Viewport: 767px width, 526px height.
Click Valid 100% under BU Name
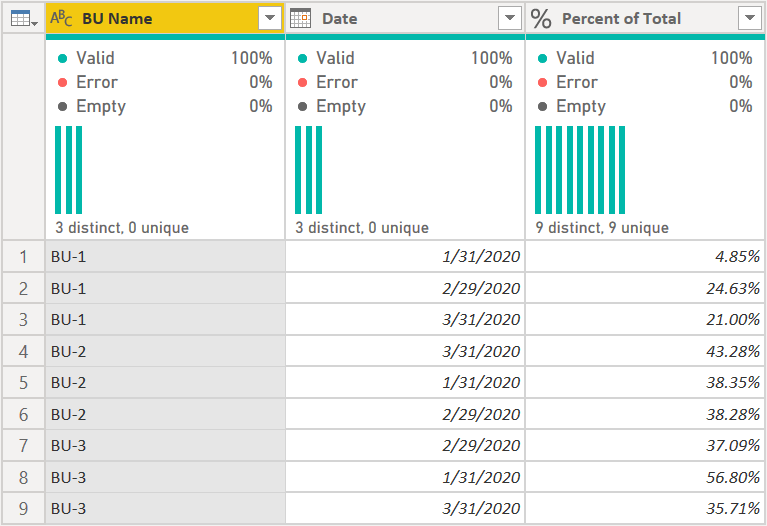click(x=165, y=58)
